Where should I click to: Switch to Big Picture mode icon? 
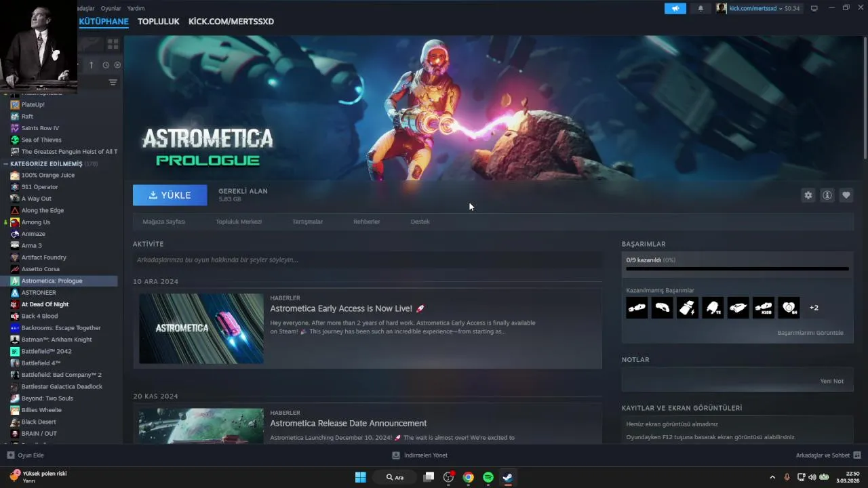[x=814, y=8]
